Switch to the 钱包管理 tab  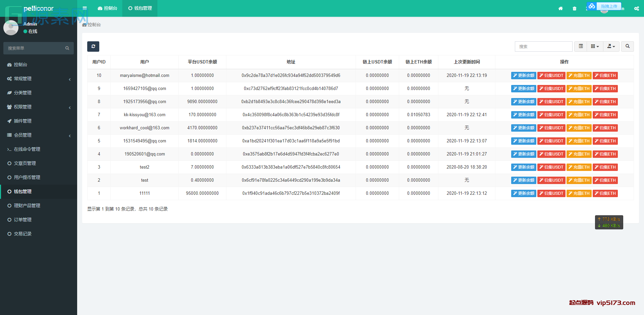coord(140,8)
